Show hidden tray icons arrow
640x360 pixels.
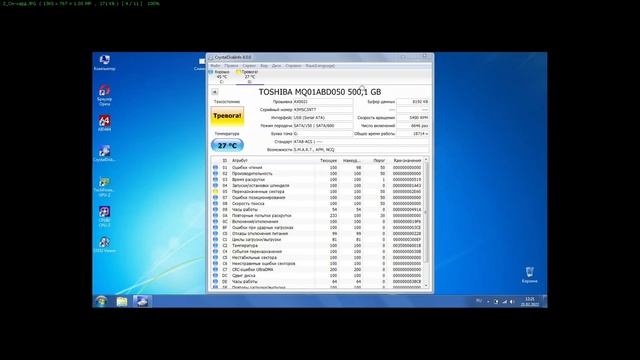point(488,302)
